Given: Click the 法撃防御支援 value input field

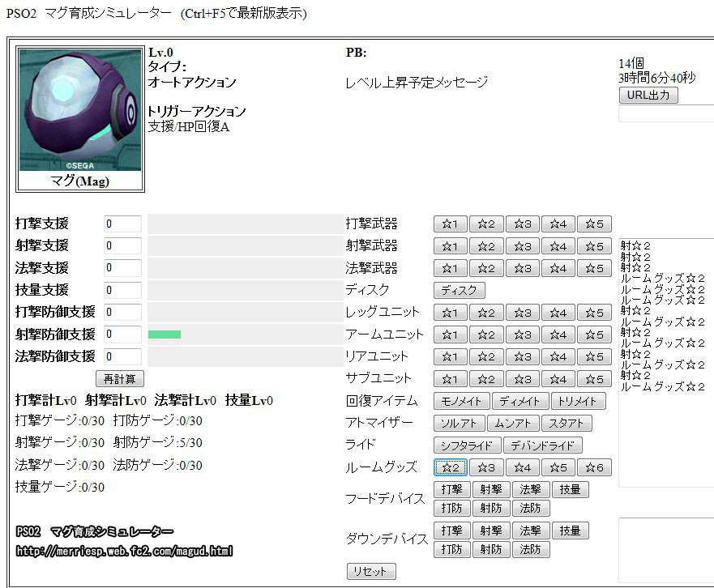Looking at the screenshot, I should (x=122, y=356).
